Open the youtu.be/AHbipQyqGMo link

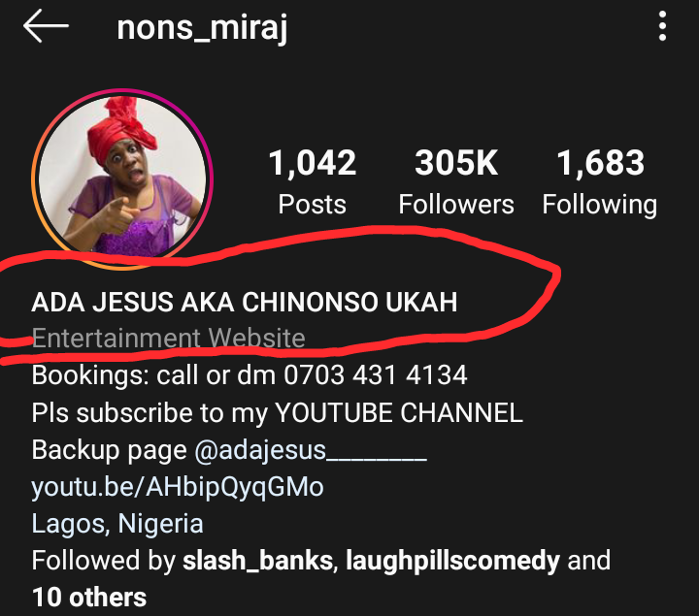tap(178, 488)
